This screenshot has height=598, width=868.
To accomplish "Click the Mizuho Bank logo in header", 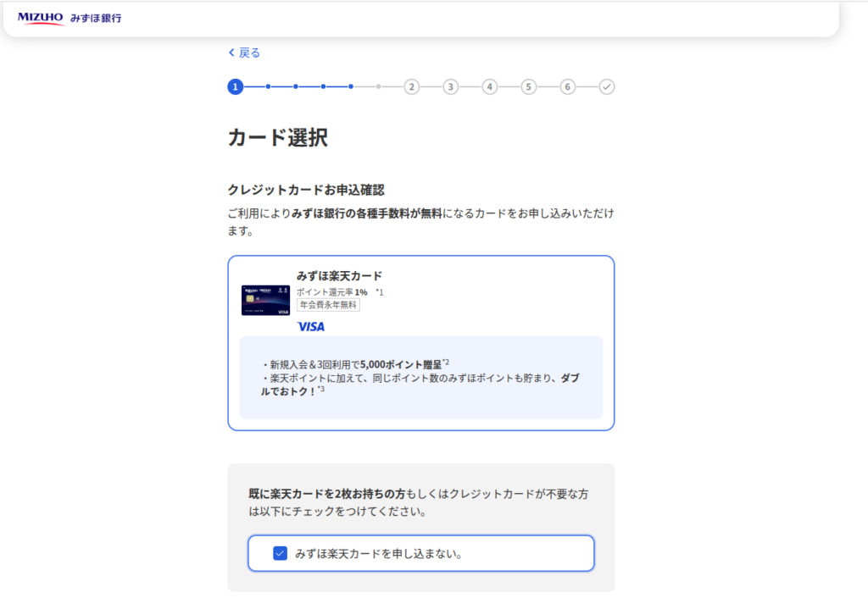I will [x=70, y=18].
